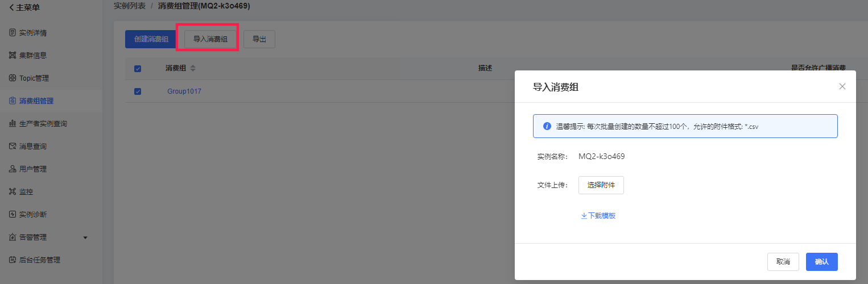Click the 消费组管理(MQ2-k3o469) breadcrumb text
868x284 pixels.
204,6
